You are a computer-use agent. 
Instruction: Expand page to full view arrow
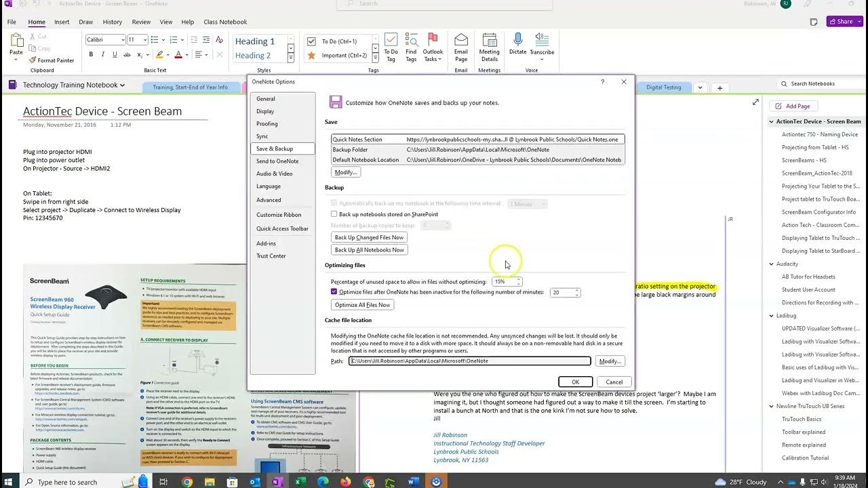pos(755,102)
